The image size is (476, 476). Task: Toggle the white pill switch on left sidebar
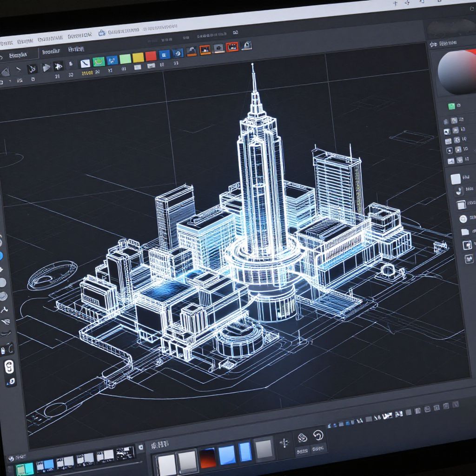[x=9, y=367]
